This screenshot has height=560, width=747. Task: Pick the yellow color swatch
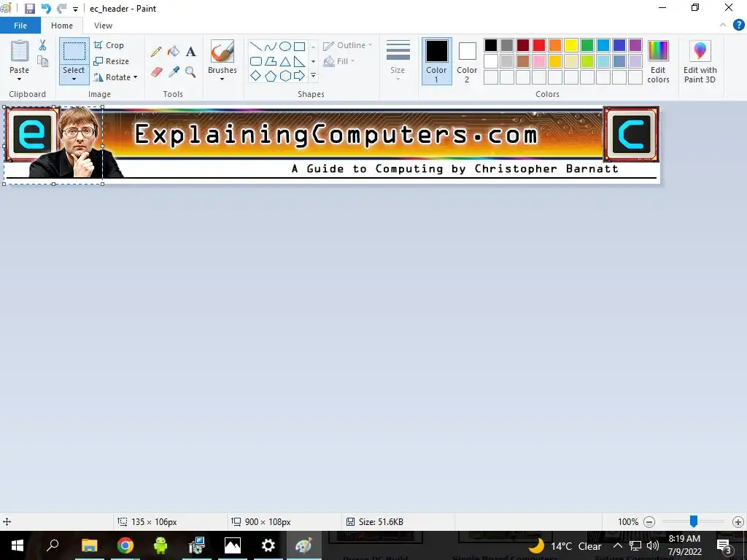570,45
